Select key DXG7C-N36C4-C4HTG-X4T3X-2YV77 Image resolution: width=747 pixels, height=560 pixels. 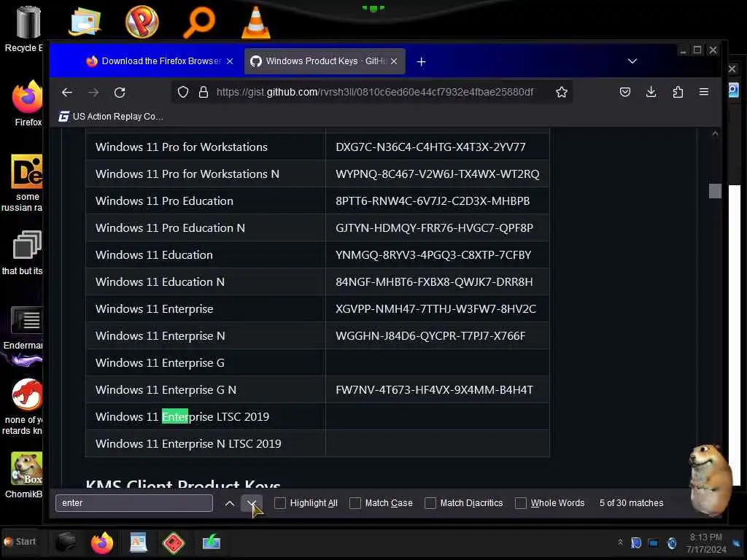pyautogui.click(x=430, y=147)
